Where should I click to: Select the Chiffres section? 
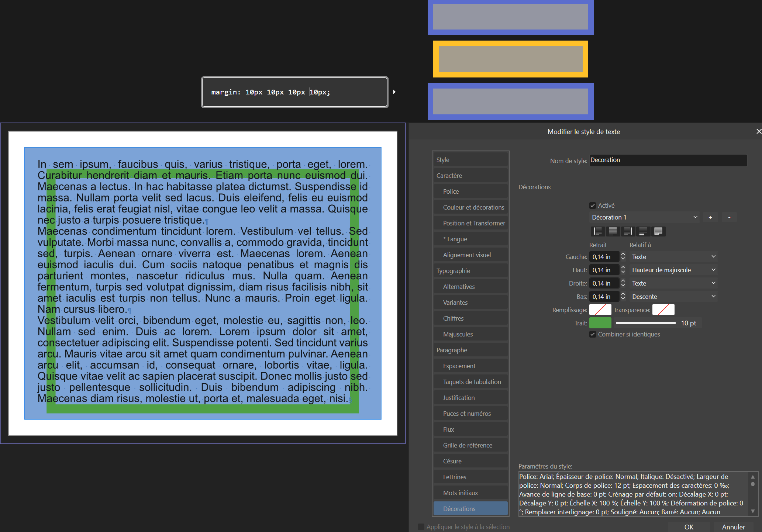pos(470,318)
